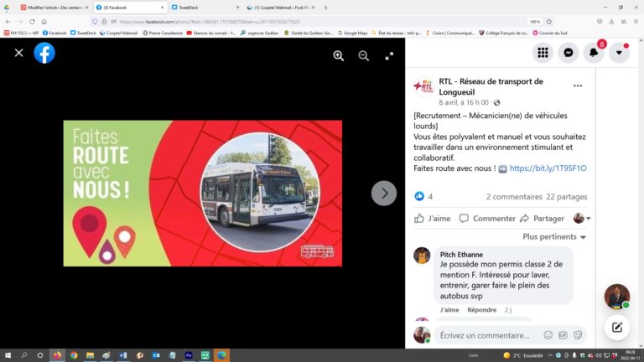Screen dimensions: 644x362
Task: Like the post with J'aime
Action: pyautogui.click(x=433, y=219)
